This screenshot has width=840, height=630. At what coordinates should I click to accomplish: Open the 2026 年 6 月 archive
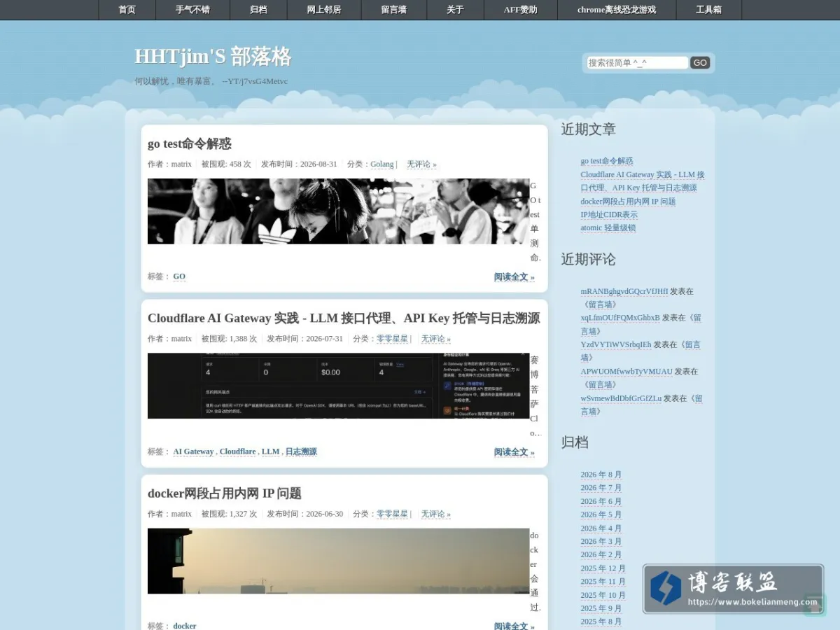tap(601, 501)
